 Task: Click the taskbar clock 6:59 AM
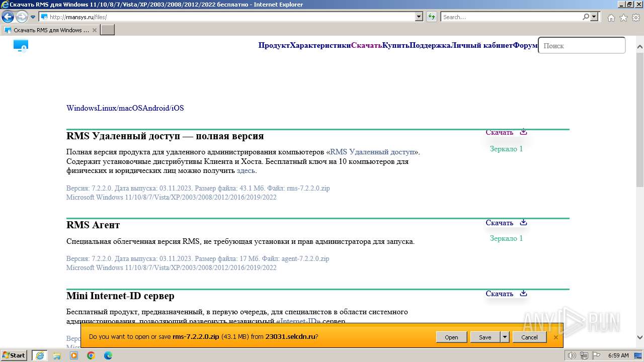[x=618, y=355]
